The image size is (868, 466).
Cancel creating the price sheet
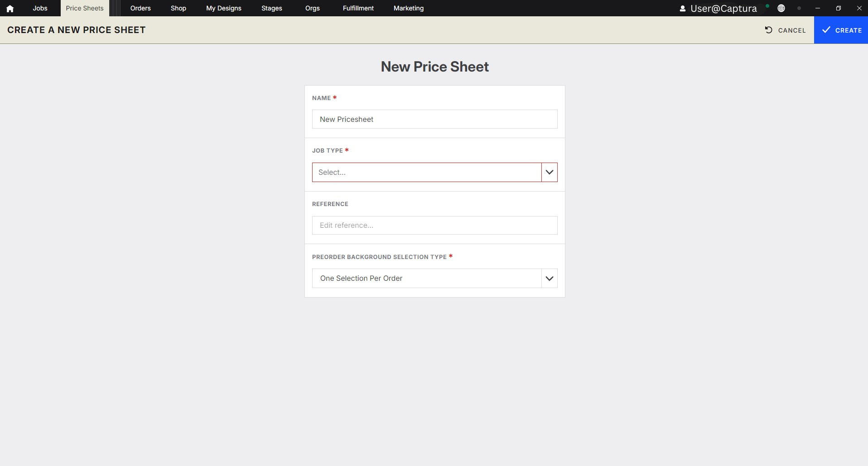786,30
